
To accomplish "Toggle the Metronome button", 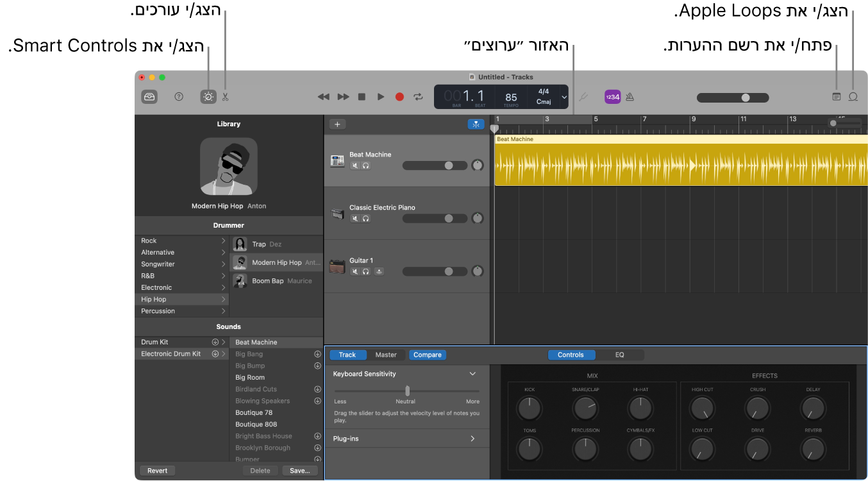I will pos(630,97).
